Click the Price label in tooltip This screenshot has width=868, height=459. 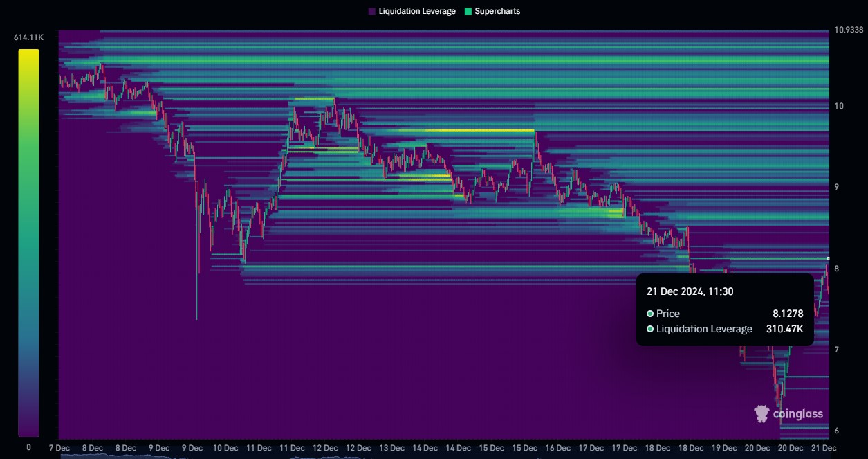click(x=667, y=314)
